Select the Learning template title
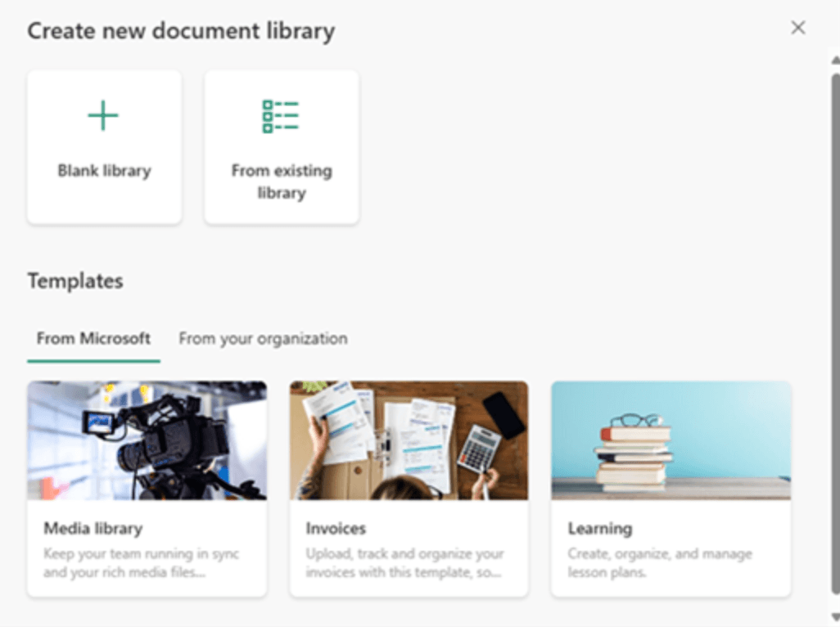This screenshot has width=840, height=627. pos(599,528)
